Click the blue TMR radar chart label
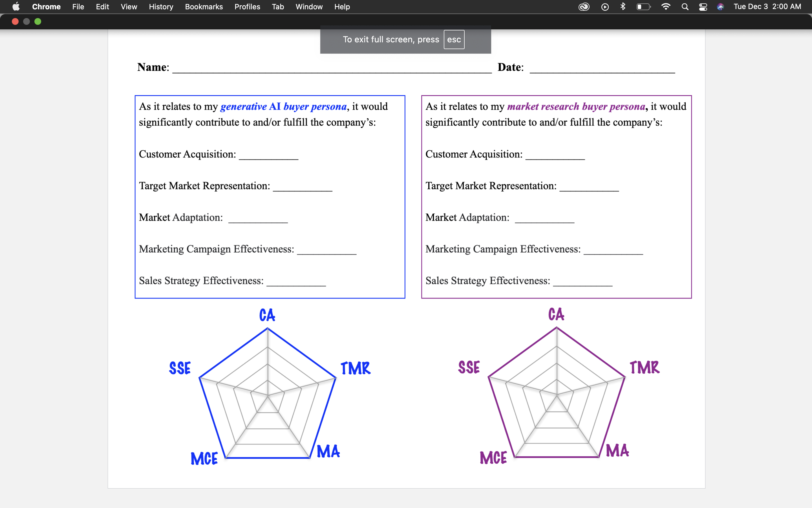Image resolution: width=812 pixels, height=508 pixels. click(356, 368)
